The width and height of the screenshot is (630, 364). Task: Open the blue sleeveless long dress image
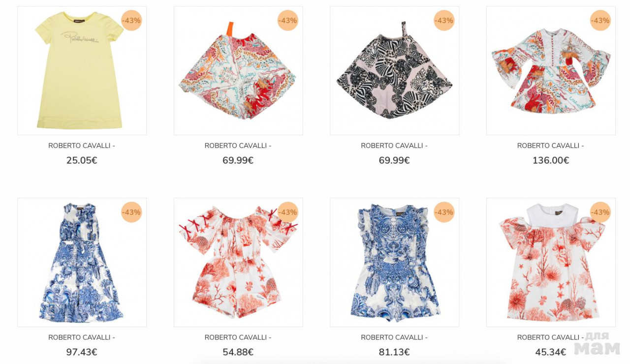[82, 262]
